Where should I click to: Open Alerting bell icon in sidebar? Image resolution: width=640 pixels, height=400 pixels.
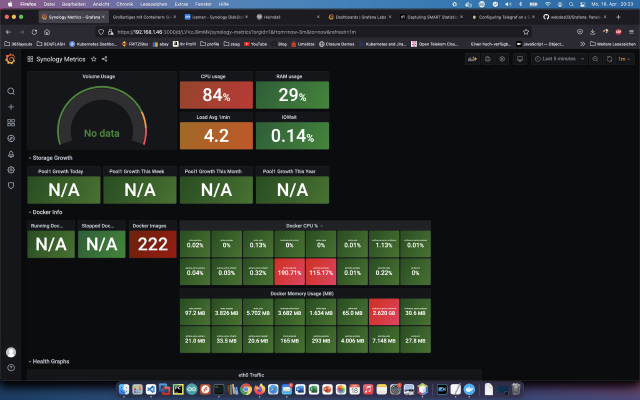click(11, 154)
